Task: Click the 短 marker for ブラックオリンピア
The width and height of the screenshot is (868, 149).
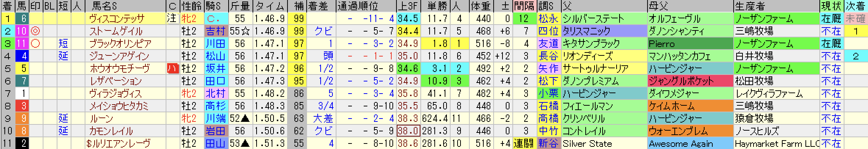Action: click(63, 44)
